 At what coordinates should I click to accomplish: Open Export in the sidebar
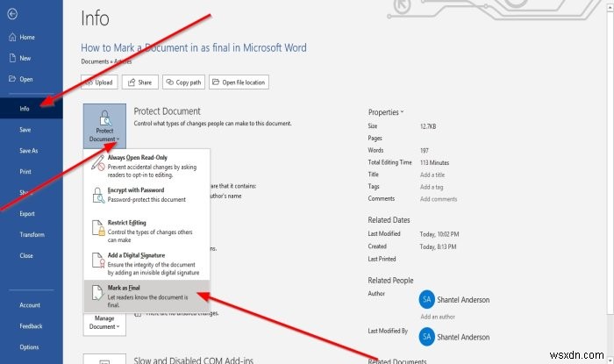tap(32, 214)
